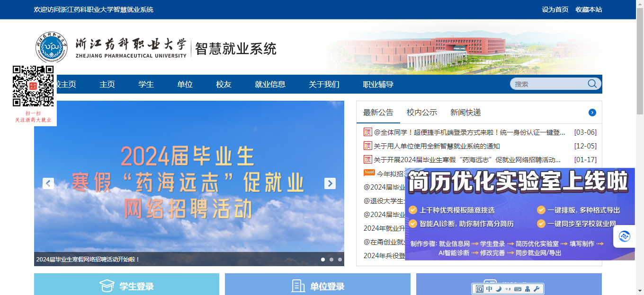Select the first carousel indicator dot

click(323, 259)
